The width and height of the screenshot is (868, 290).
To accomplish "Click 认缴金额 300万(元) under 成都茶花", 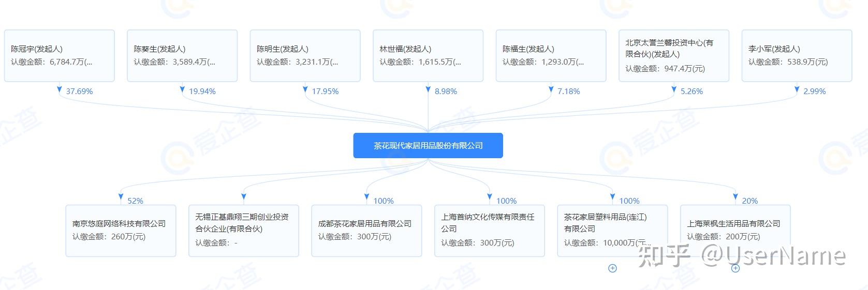I will [355, 237].
